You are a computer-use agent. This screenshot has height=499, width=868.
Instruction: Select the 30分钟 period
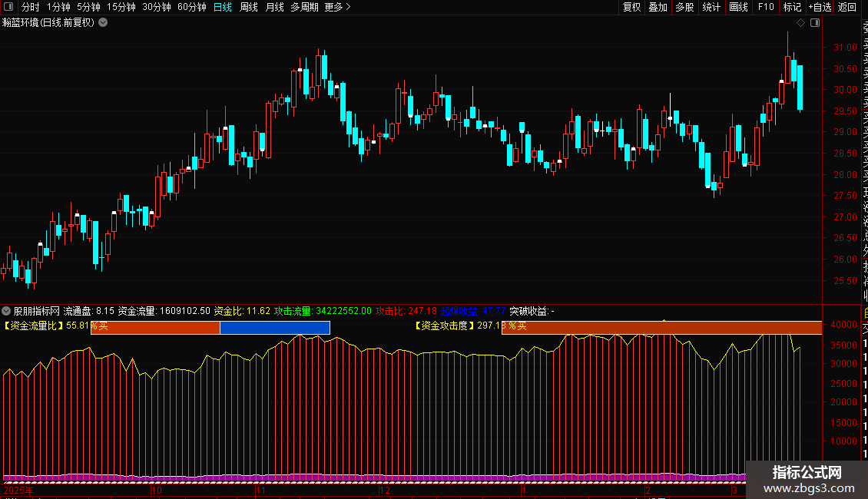click(x=157, y=7)
